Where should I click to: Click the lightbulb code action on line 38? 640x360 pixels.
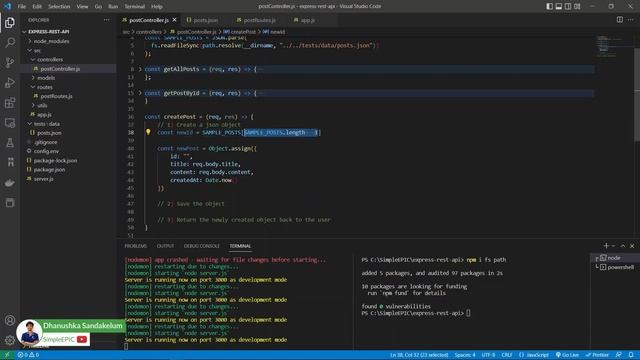coord(148,132)
